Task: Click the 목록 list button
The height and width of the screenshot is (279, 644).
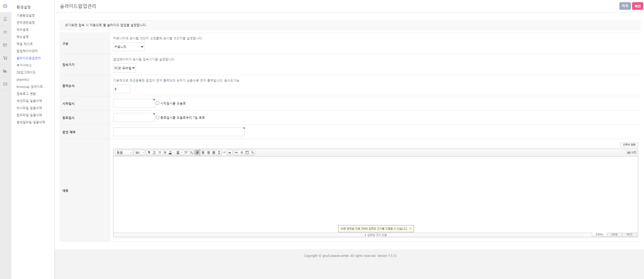Action: 625,6
